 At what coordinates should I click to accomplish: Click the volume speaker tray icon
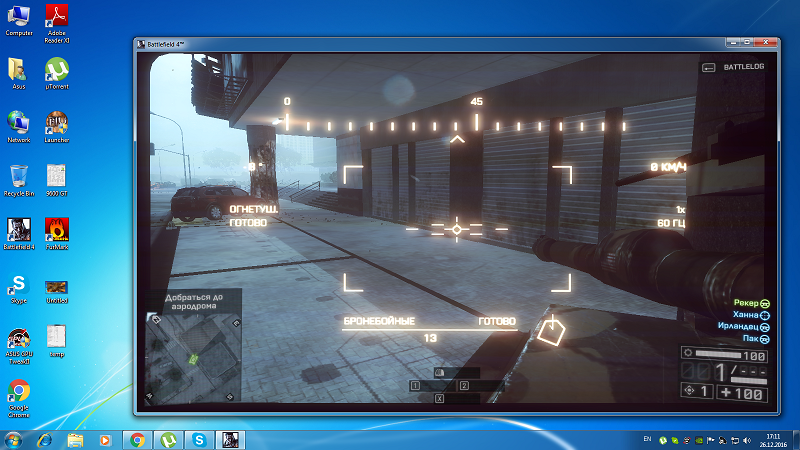[x=747, y=440]
